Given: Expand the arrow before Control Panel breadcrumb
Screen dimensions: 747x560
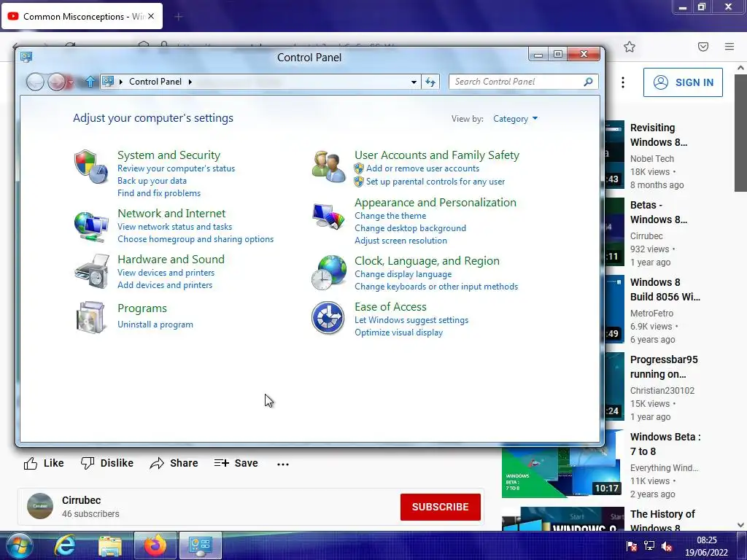Looking at the screenshot, I should 121,82.
